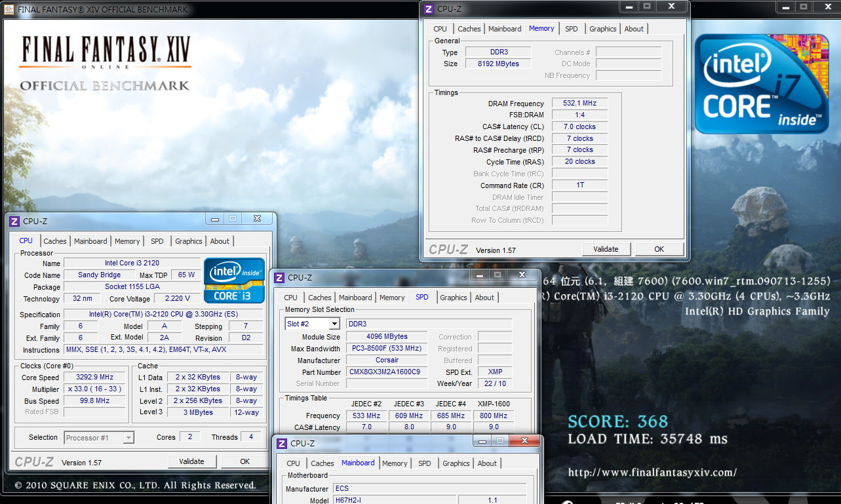
Task: Close the CPU-Z Mainboard window with the red X
Action: pyautogui.click(x=523, y=441)
